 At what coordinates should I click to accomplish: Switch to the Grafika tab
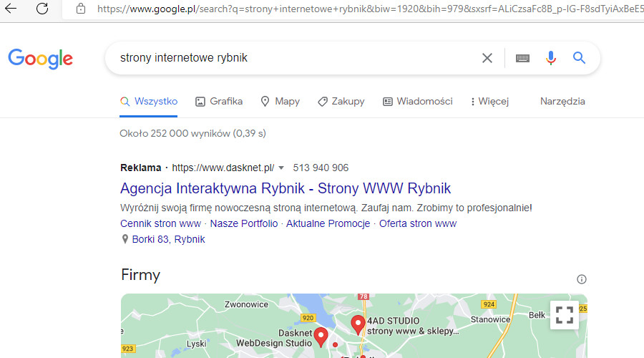click(x=219, y=102)
